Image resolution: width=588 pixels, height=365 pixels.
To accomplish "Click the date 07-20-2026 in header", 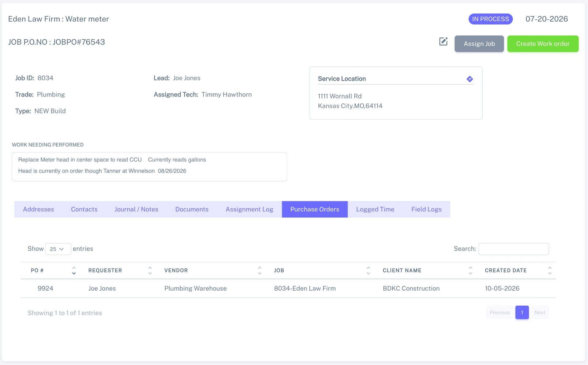I will 547,19.
